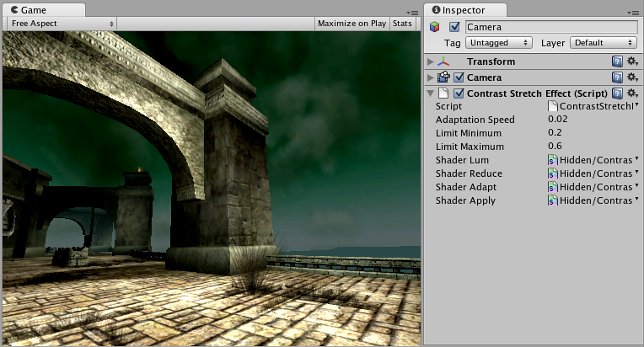Open the Tag dropdown showing Untagged

tap(499, 42)
